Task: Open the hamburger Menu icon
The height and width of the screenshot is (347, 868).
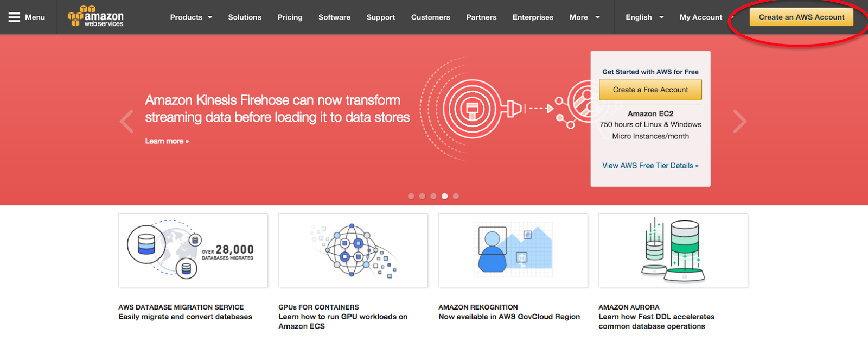Action: coord(14,17)
